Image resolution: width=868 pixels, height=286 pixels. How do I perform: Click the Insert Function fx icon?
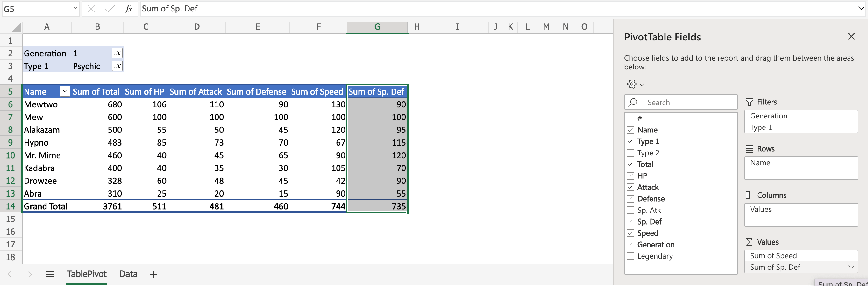(128, 9)
